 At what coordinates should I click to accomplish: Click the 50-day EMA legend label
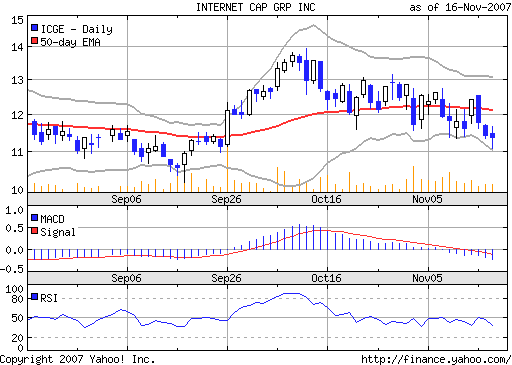coord(70,42)
